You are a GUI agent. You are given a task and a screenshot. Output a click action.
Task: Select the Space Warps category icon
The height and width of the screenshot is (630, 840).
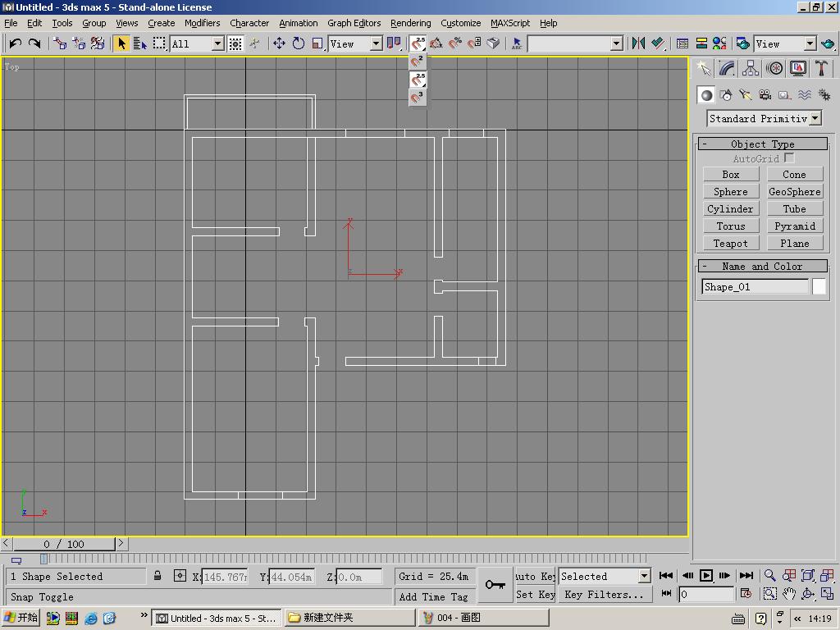tap(804, 95)
